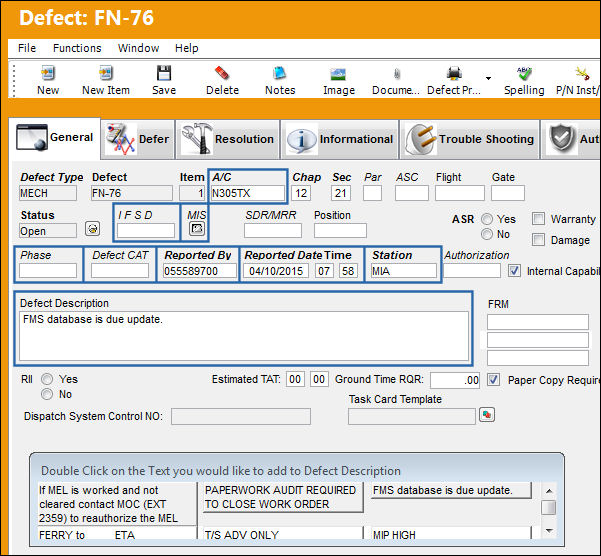
Task: Click the MEL reauthorize quick text entry
Action: click(x=116, y=504)
